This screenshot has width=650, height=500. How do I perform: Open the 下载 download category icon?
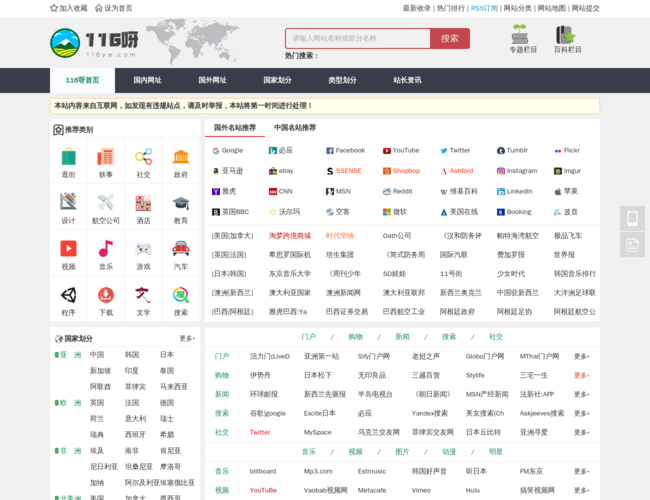[x=106, y=295]
